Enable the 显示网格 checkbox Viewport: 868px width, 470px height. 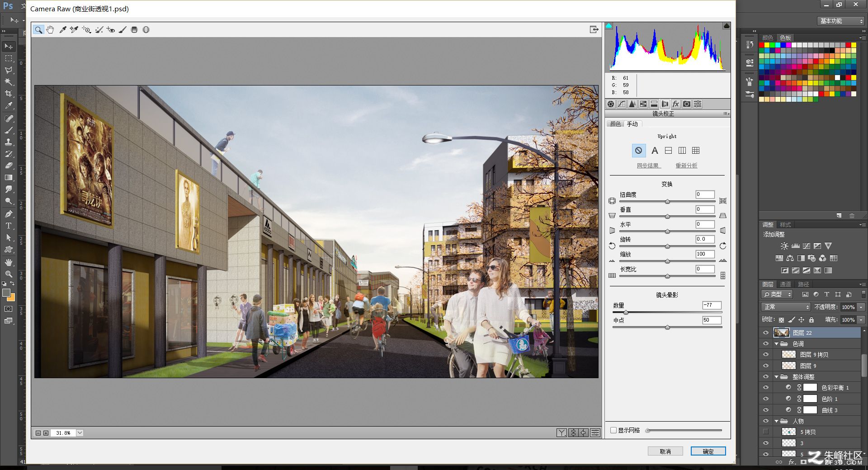coord(613,430)
